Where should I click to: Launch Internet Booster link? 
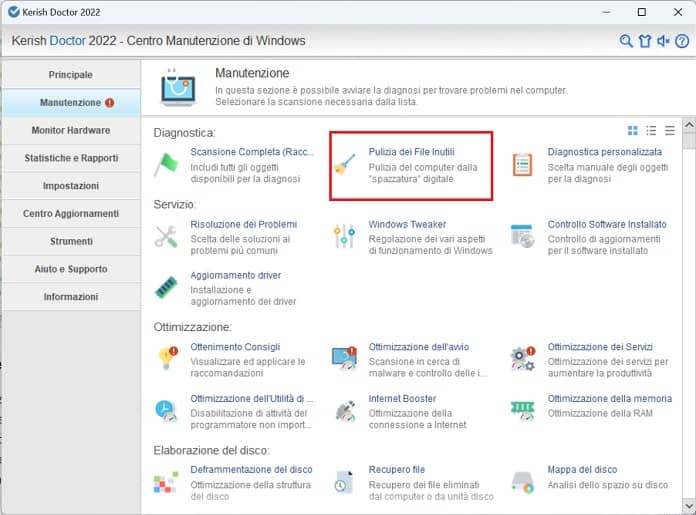[x=402, y=399]
